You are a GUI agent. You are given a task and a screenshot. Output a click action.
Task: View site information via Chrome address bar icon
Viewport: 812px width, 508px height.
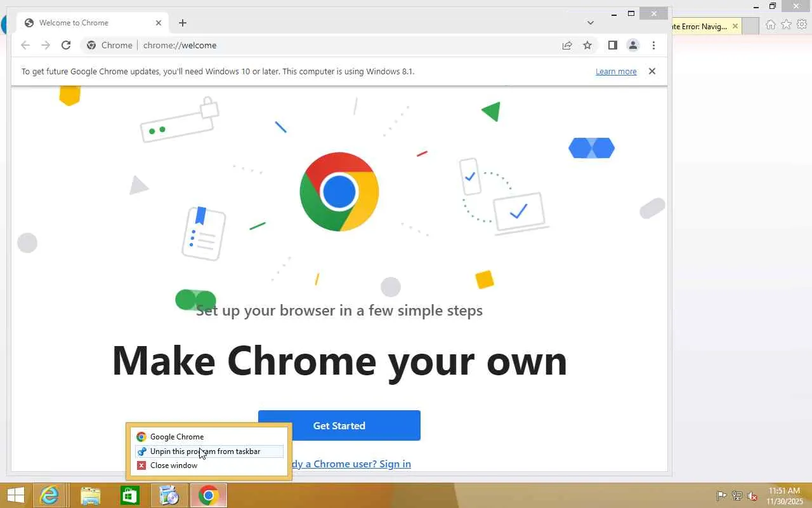91,45
